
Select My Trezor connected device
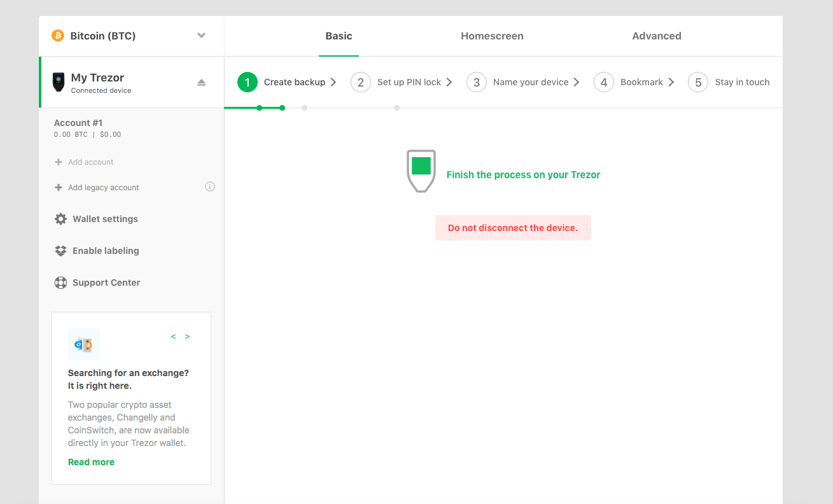[x=132, y=82]
